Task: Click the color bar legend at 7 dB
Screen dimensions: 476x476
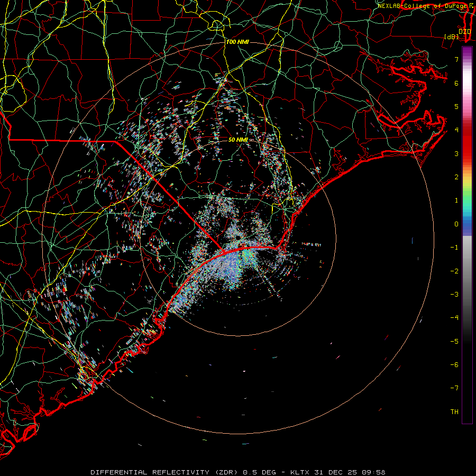Action: coord(467,59)
